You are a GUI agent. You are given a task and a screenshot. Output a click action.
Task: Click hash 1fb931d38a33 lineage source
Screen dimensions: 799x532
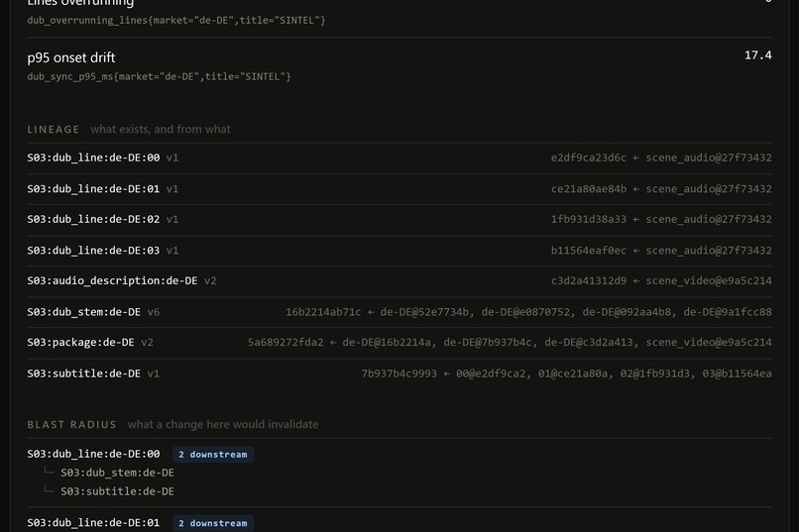pos(661,219)
